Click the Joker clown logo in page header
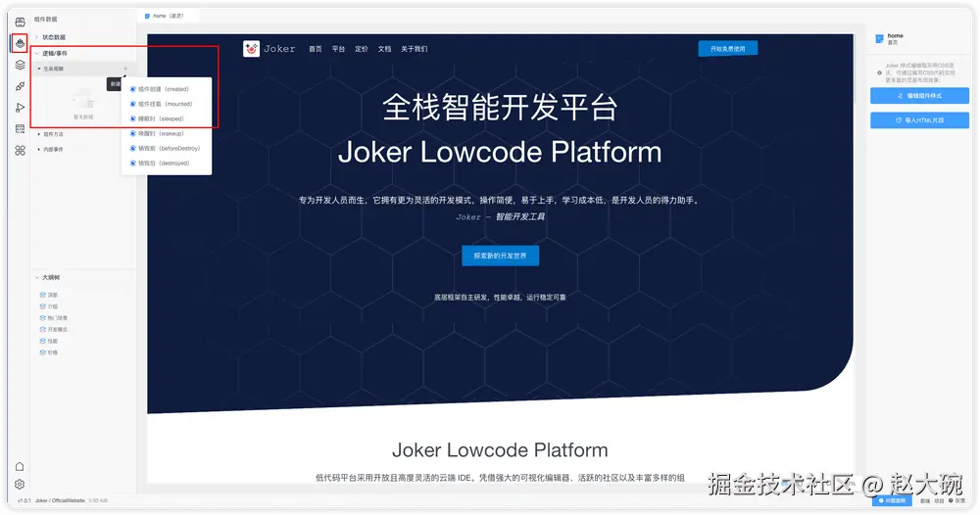 pos(251,49)
